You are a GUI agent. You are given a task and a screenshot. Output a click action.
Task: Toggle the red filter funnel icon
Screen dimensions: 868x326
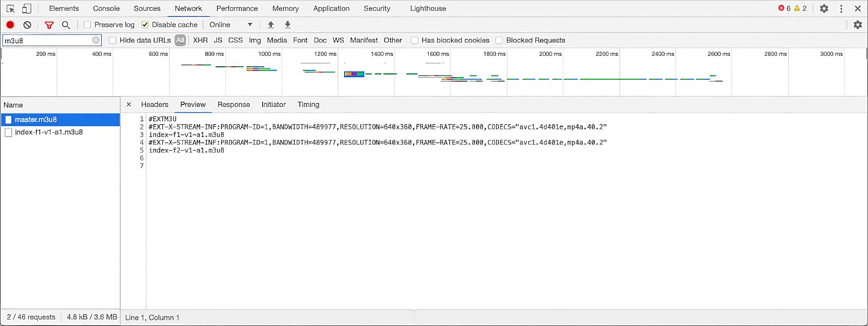click(x=49, y=25)
